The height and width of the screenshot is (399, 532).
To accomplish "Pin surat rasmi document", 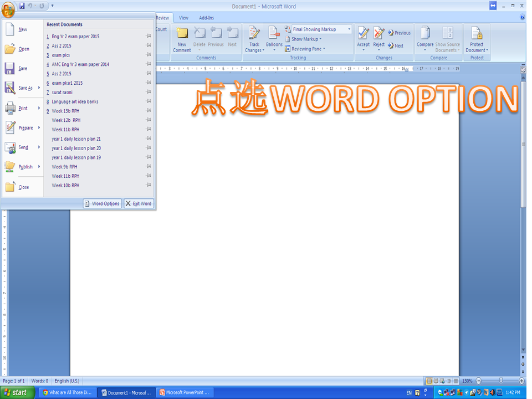I will 149,92.
